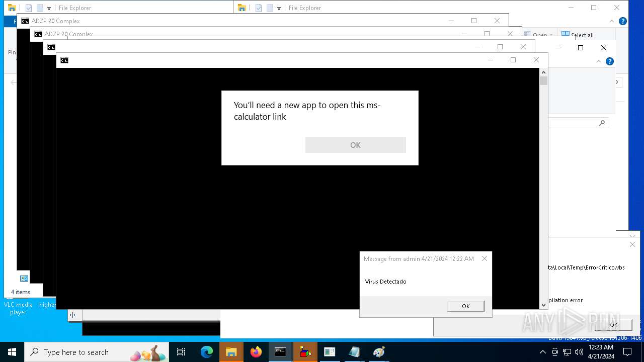Click the network tray icon
Viewport: 644px width, 362px height.
pos(567,352)
